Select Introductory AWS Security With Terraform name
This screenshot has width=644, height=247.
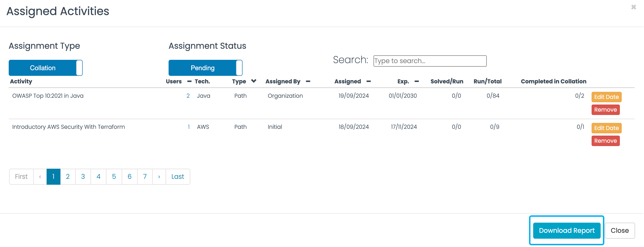coord(68,127)
